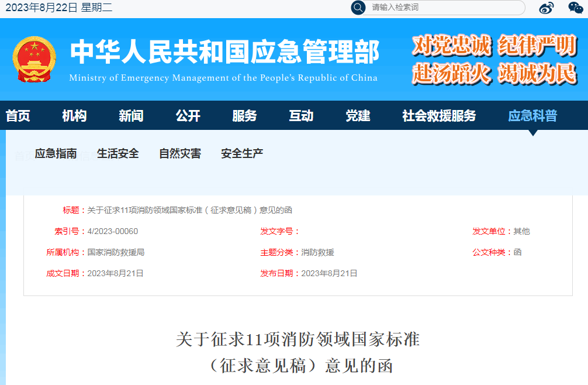Open the 公开 navigation menu
This screenshot has height=385, width=588.
click(x=187, y=116)
